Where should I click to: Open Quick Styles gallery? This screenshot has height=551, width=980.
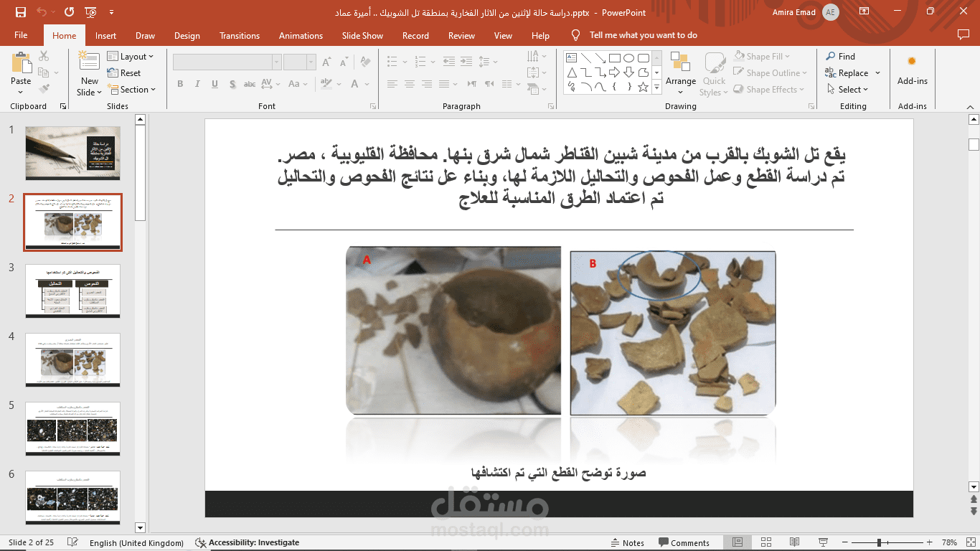tap(714, 75)
